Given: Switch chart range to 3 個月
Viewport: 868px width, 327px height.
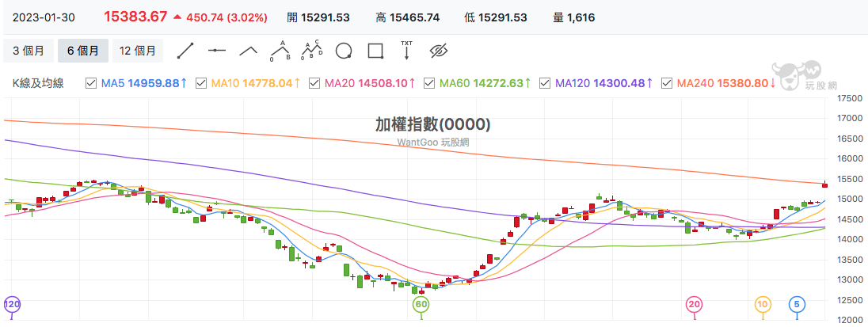Looking at the screenshot, I should click(29, 51).
